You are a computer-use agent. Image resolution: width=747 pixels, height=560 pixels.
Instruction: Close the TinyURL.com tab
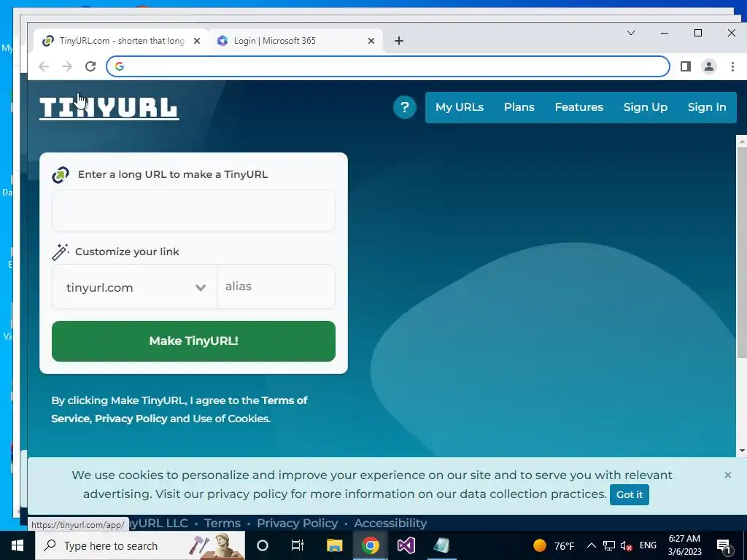click(x=197, y=41)
